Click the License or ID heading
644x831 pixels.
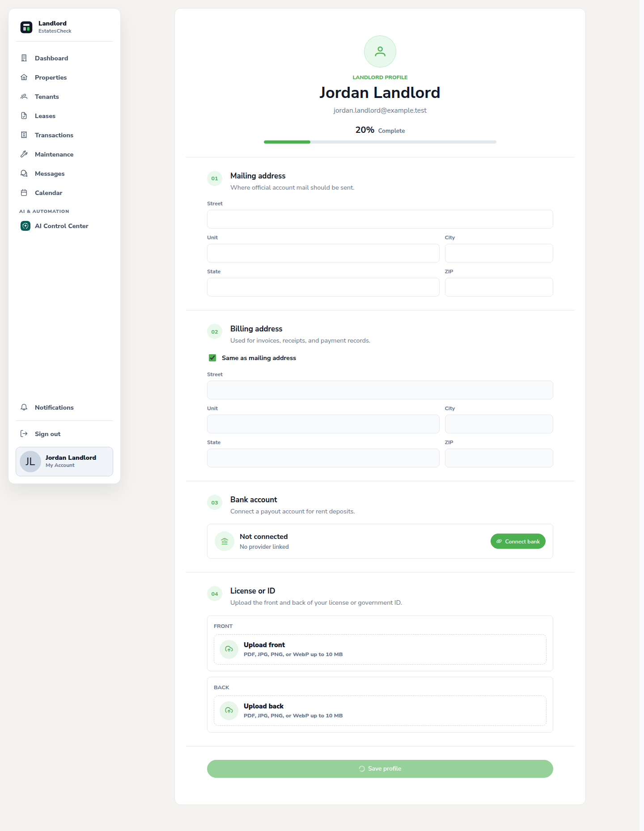click(253, 591)
